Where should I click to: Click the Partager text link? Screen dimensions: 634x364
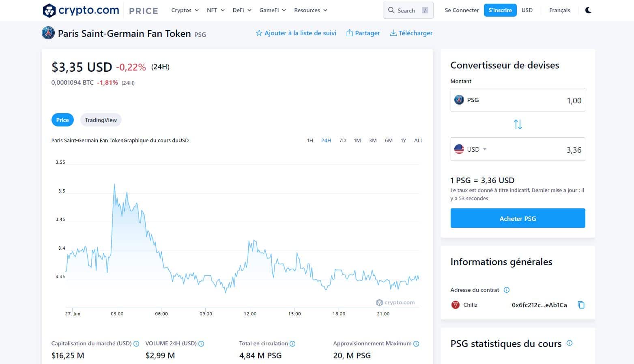click(x=368, y=33)
